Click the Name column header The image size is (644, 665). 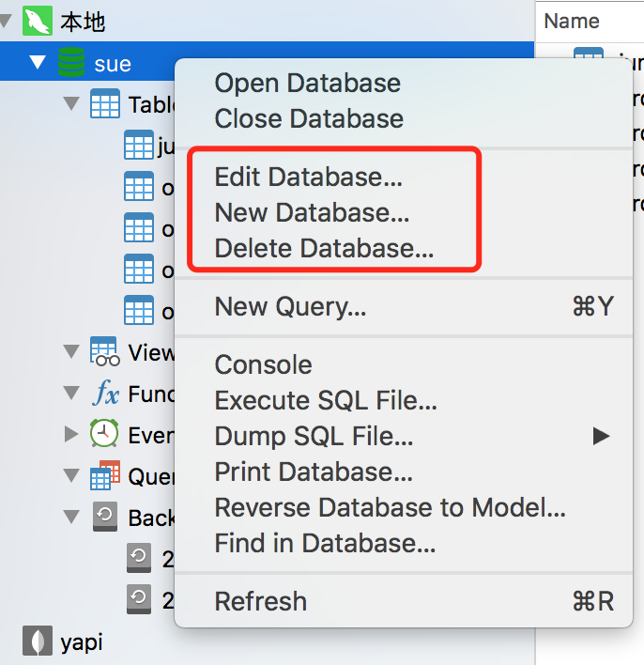point(572,21)
